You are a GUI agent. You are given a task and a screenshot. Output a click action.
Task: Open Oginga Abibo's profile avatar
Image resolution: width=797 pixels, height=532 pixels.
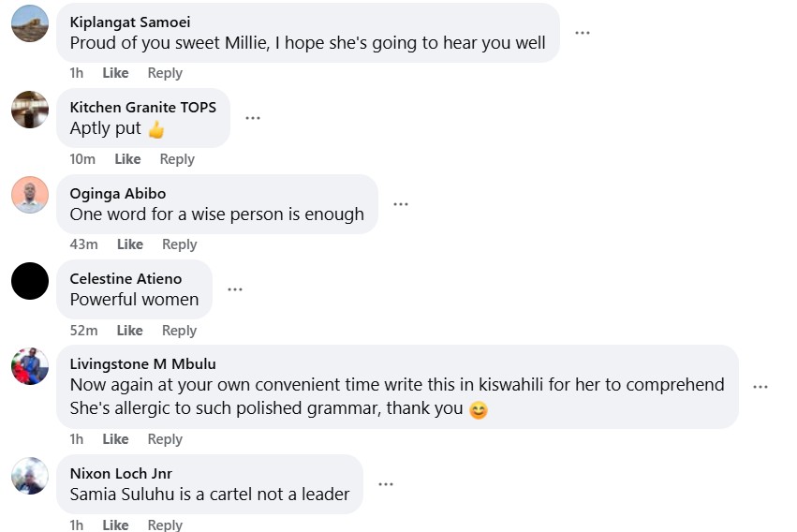(x=30, y=195)
